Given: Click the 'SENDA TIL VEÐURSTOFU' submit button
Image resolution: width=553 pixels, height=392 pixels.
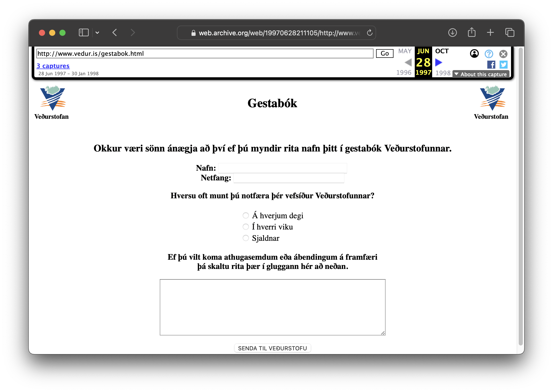Looking at the screenshot, I should [x=272, y=348].
